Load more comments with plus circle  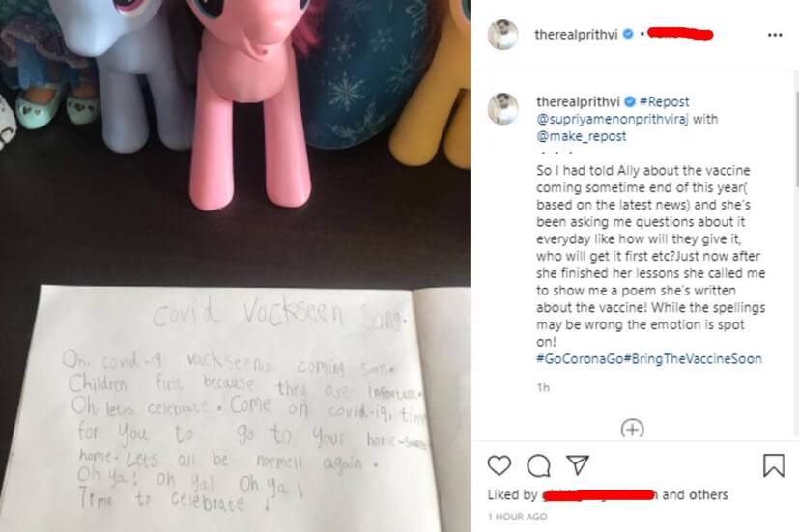point(633,429)
